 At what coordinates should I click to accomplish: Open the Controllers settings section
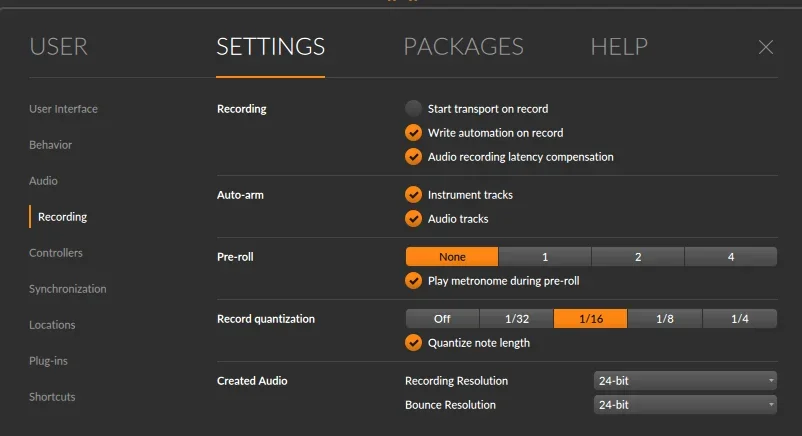[56, 253]
